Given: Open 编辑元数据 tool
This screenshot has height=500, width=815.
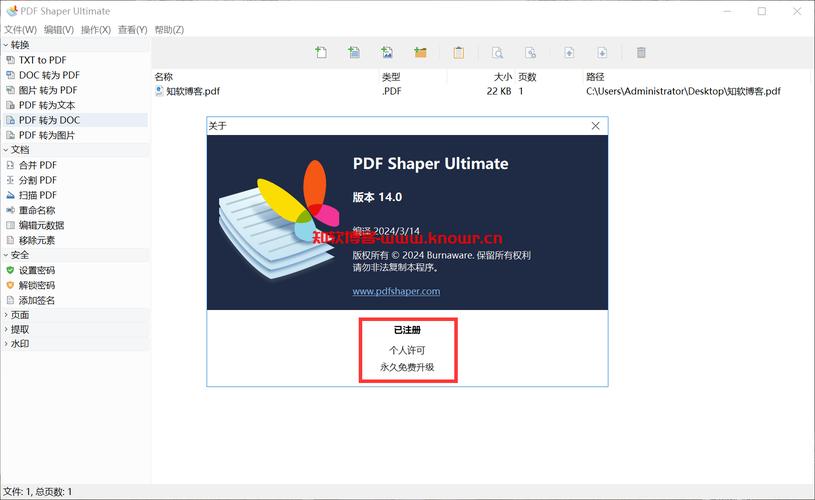Looking at the screenshot, I should [75, 226].
